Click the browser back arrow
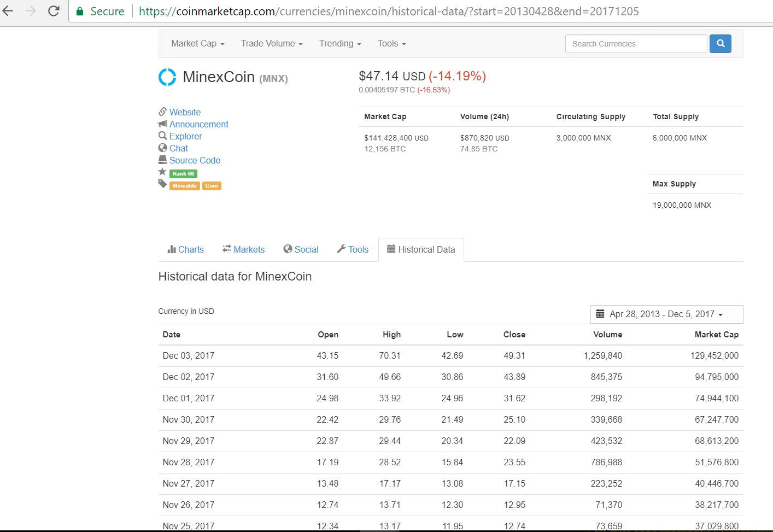773x532 pixels. (8, 11)
